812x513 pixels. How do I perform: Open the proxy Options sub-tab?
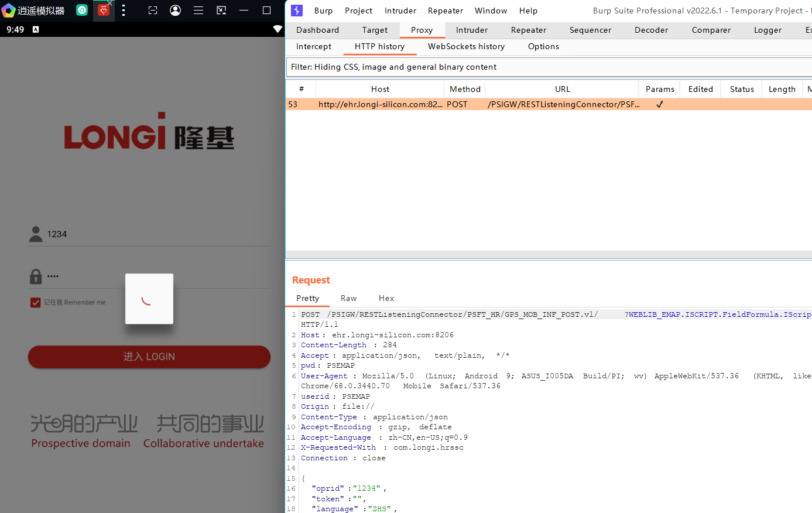[543, 46]
